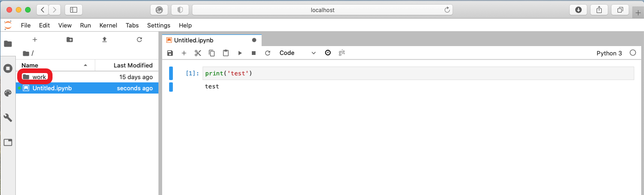This screenshot has height=195, width=644.
Task: Open the cell type Code dropdown
Action: (297, 53)
